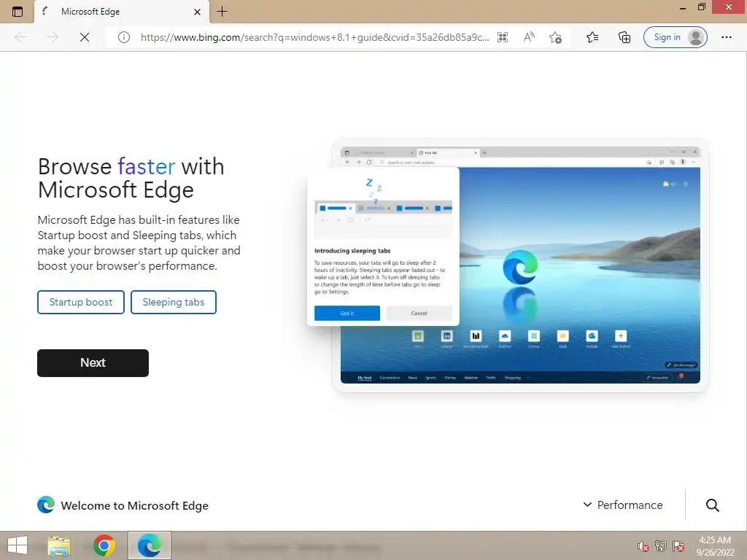Close the Microsoft Edge tab
747x560 pixels.
pyautogui.click(x=197, y=12)
